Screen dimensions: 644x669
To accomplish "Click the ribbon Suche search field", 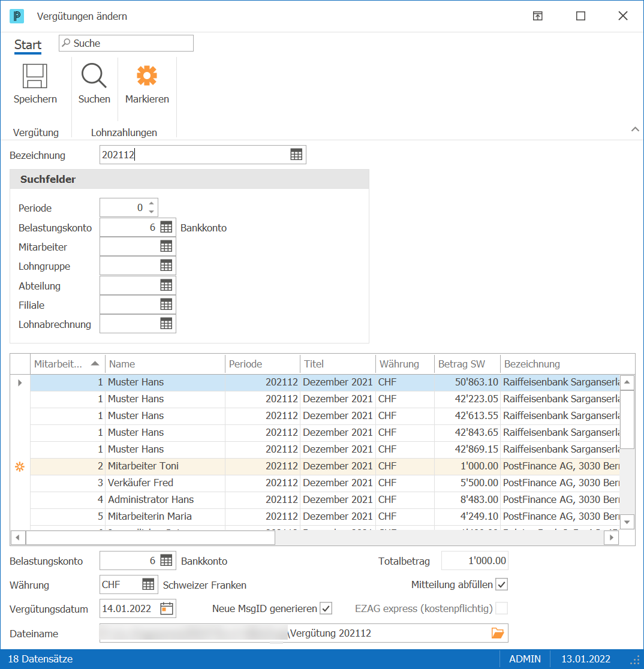I will [x=126, y=43].
